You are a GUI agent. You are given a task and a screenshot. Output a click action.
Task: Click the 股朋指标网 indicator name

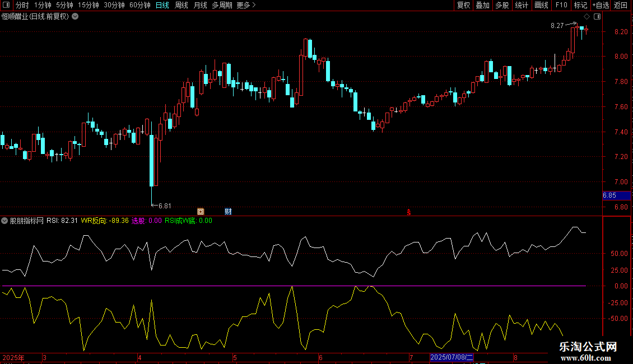[x=27, y=221]
